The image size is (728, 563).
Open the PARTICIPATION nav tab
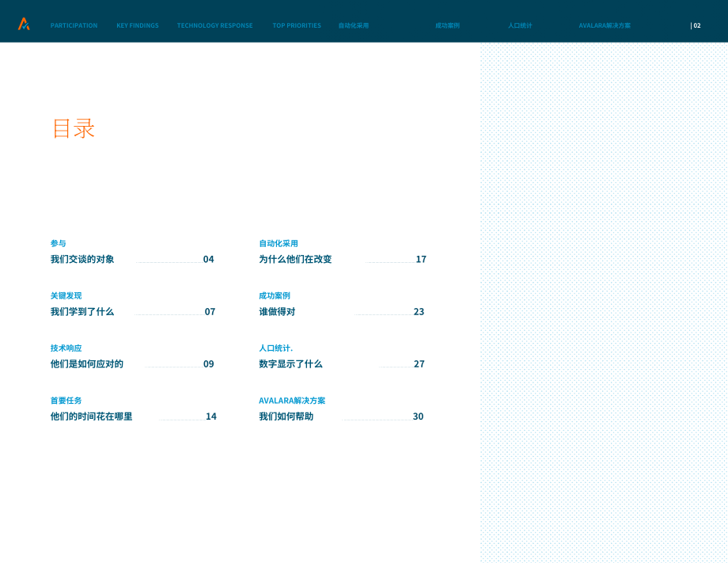click(74, 25)
